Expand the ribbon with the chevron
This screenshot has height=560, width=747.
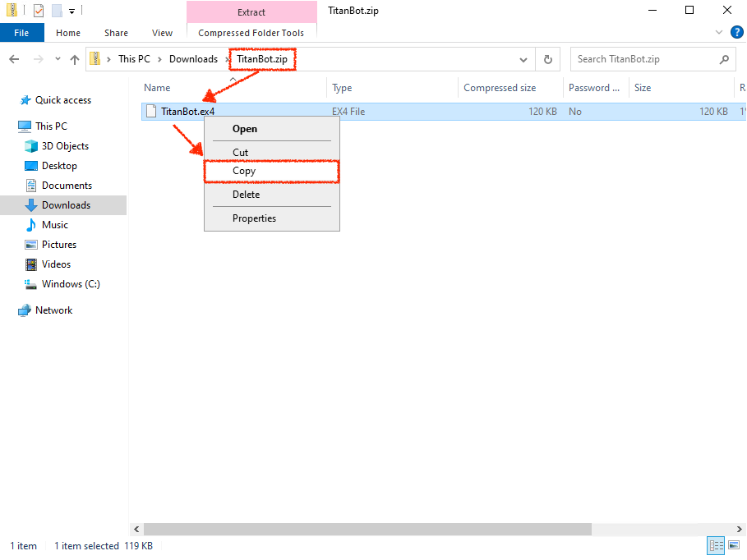719,32
